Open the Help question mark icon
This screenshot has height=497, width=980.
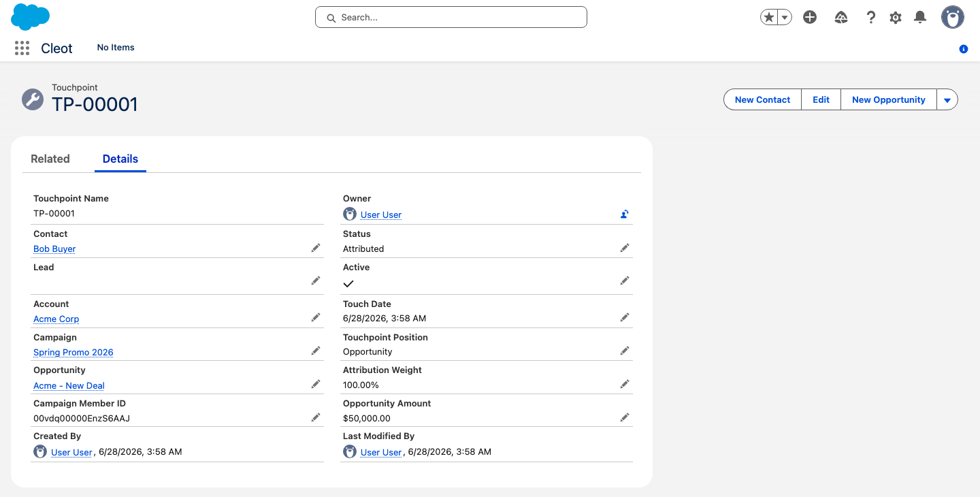[x=870, y=18]
